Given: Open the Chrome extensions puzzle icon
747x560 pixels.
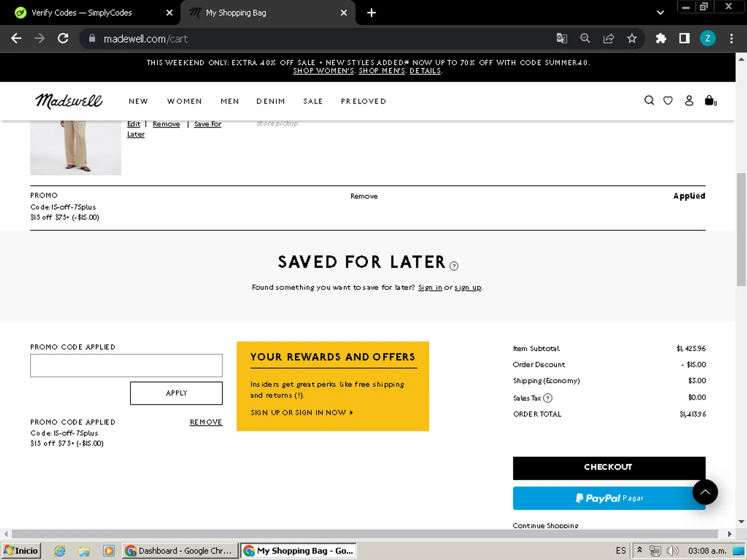Looking at the screenshot, I should coord(661,38).
